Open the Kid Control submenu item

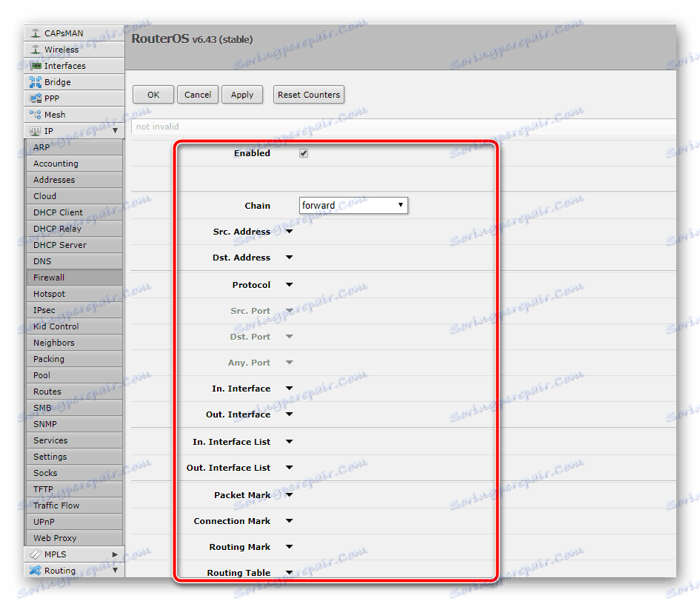pyautogui.click(x=74, y=326)
